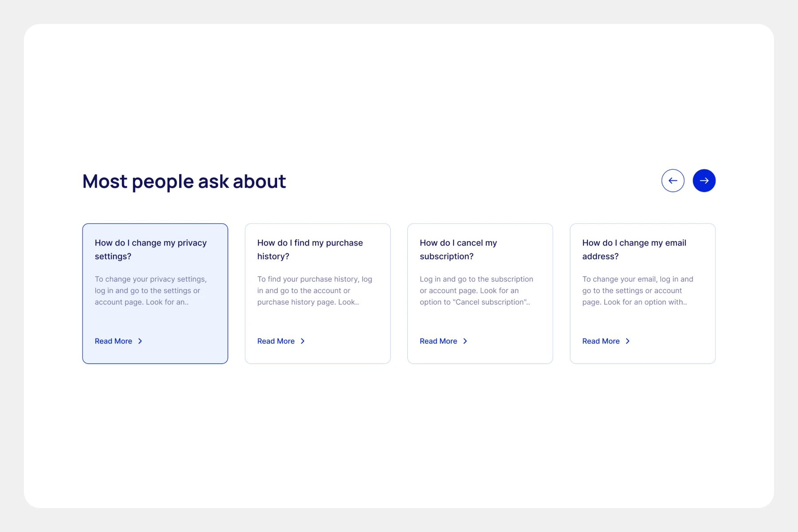Click chevron beside cancel subscription Read More
798x532 pixels.
click(x=465, y=341)
